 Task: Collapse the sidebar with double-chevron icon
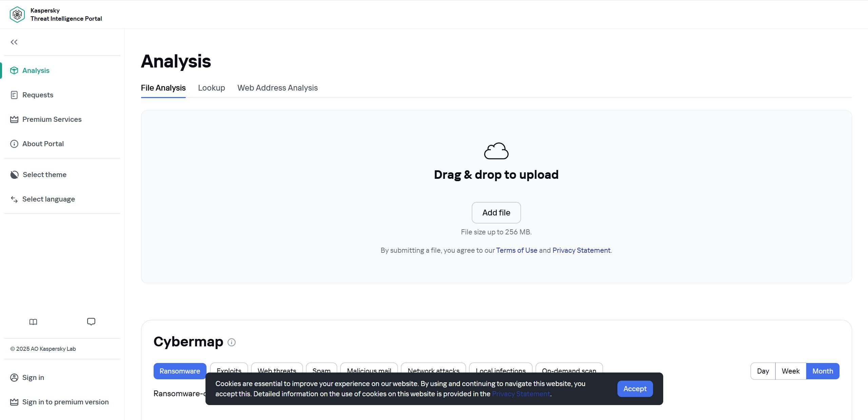(14, 42)
